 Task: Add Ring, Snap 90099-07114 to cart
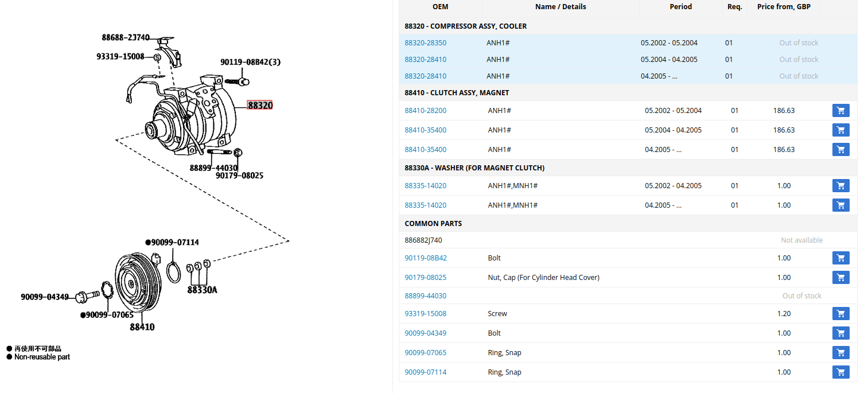(x=840, y=372)
